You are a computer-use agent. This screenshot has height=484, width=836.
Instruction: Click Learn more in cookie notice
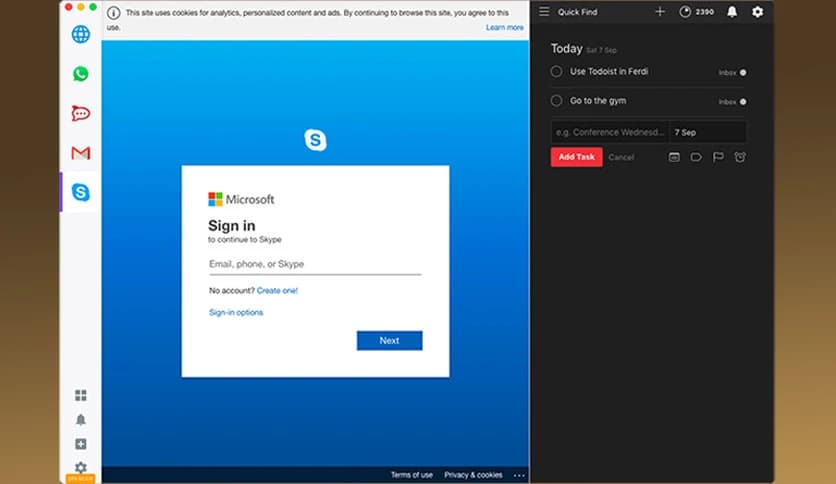tap(504, 27)
